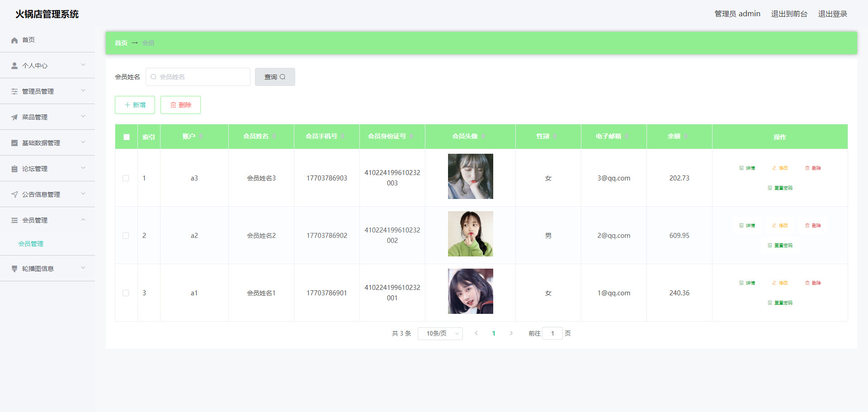Expand the 管理员管理 sidebar section

47,91
